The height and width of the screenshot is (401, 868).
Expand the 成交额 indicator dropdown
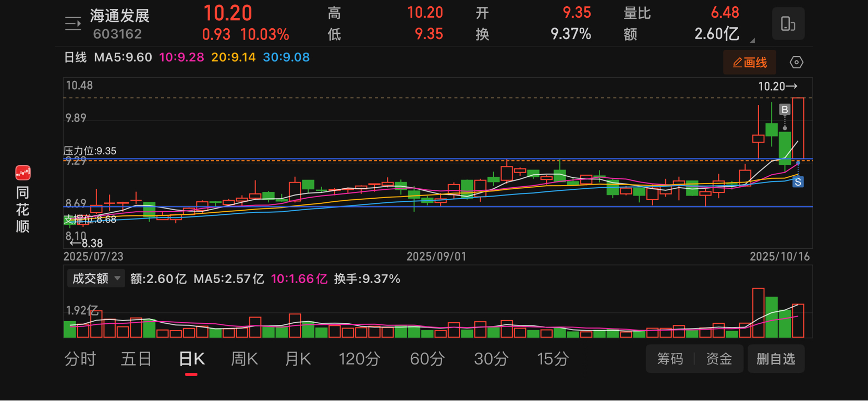(95, 278)
